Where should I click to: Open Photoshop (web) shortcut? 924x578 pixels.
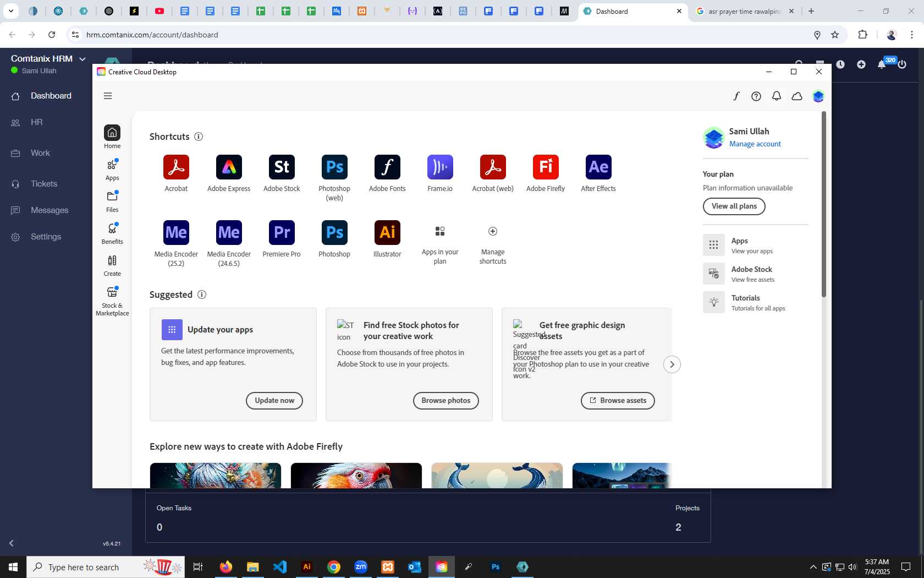tap(334, 178)
